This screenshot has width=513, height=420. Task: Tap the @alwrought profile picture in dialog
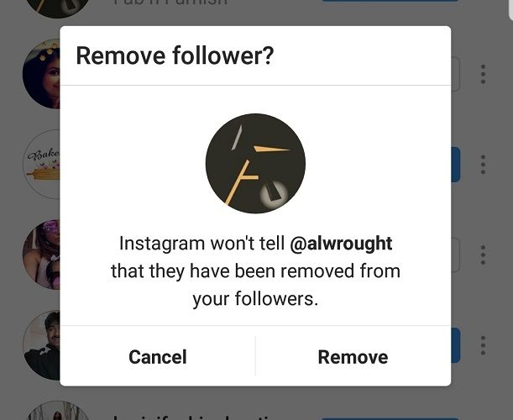pyautogui.click(x=255, y=163)
